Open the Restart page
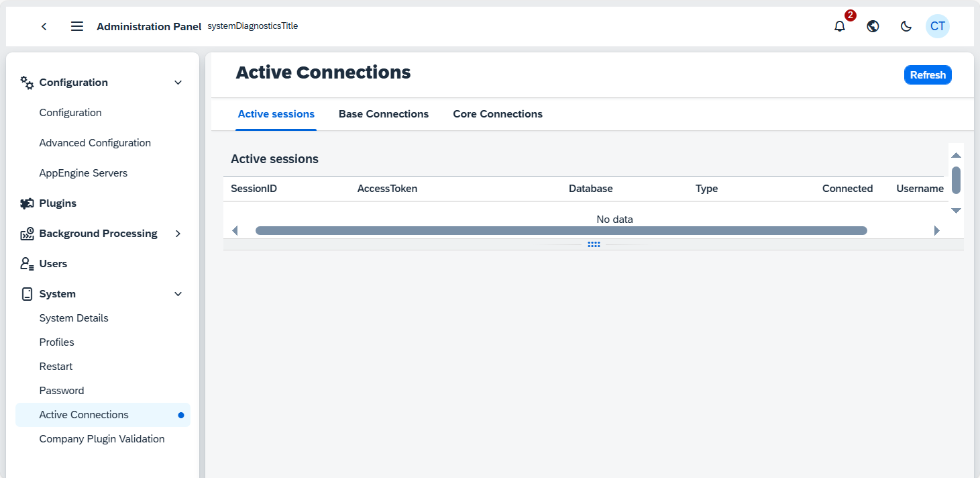This screenshot has height=478, width=980. click(56, 366)
